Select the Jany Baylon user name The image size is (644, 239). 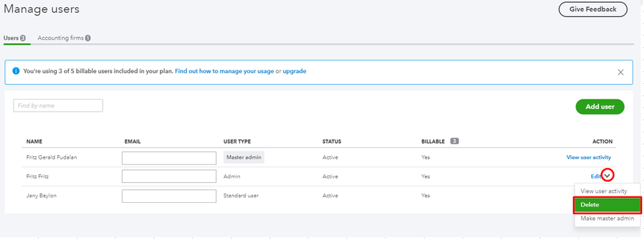[41, 196]
